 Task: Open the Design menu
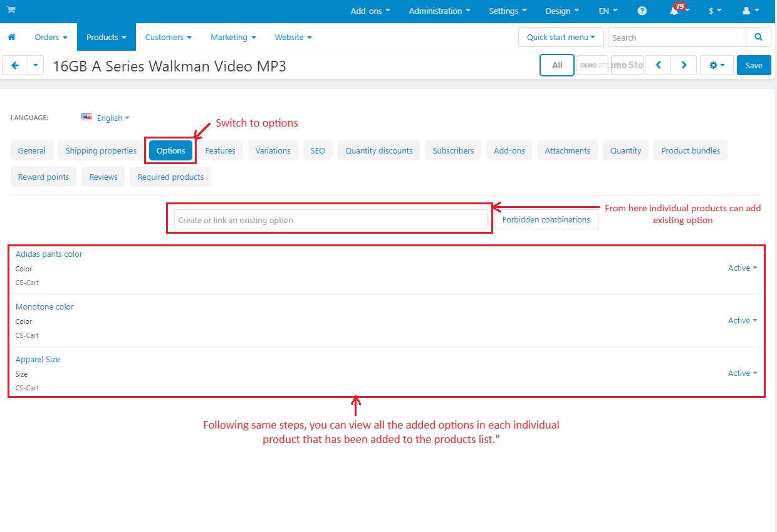[x=561, y=11]
